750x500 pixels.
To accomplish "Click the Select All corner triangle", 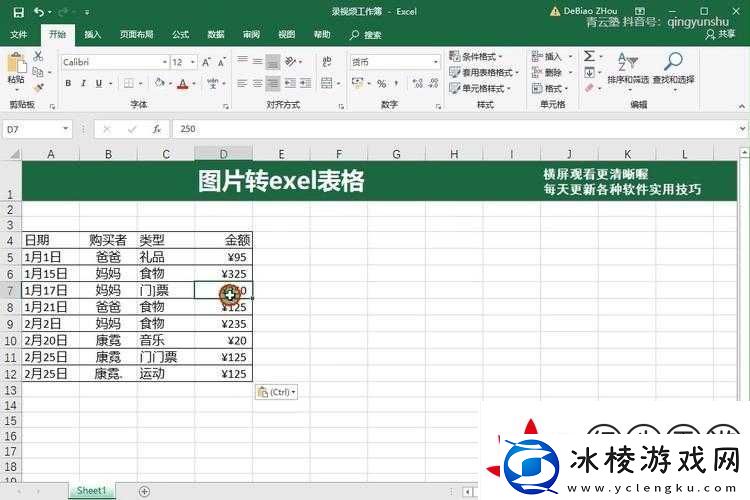I will point(15,154).
